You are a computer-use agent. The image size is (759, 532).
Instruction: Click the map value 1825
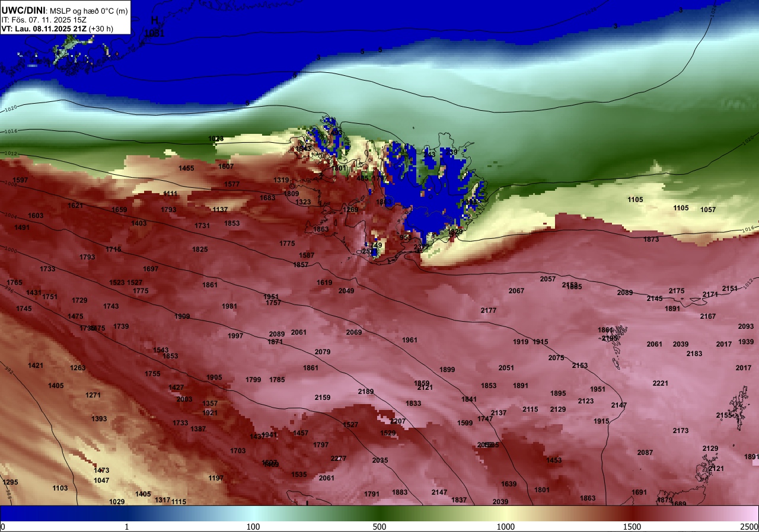point(200,249)
